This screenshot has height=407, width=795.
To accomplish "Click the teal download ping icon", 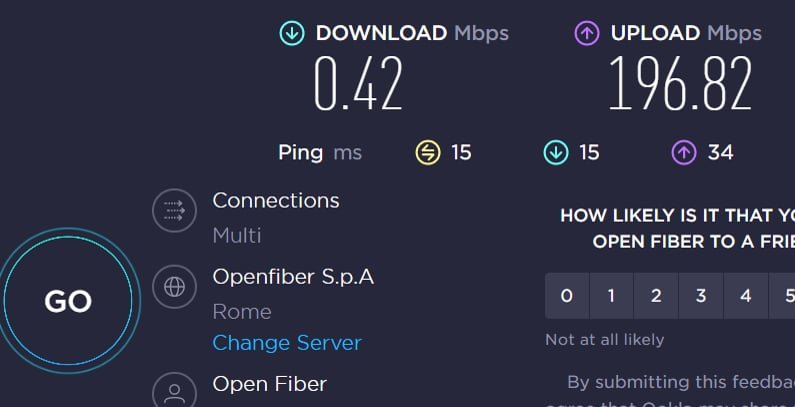I will (x=556, y=152).
